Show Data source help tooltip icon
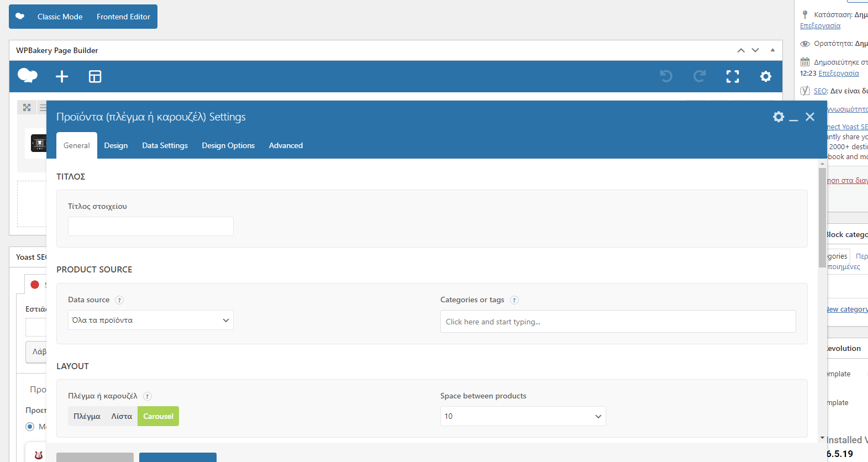 point(119,300)
